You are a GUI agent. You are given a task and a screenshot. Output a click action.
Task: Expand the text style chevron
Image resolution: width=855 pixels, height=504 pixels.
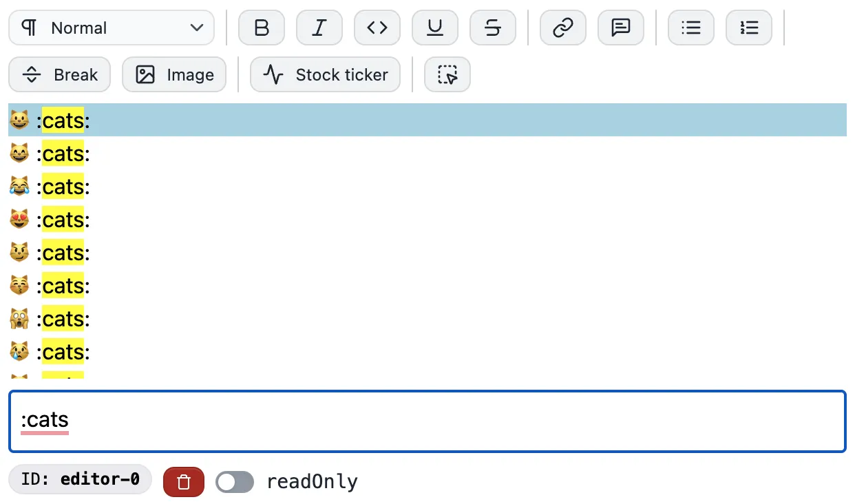pyautogui.click(x=198, y=28)
